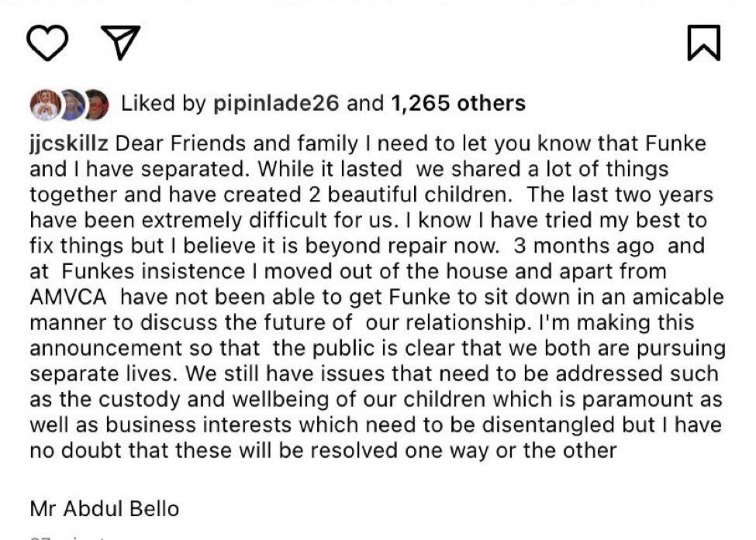
Task: Tap the paper plane share icon
Action: 120,42
